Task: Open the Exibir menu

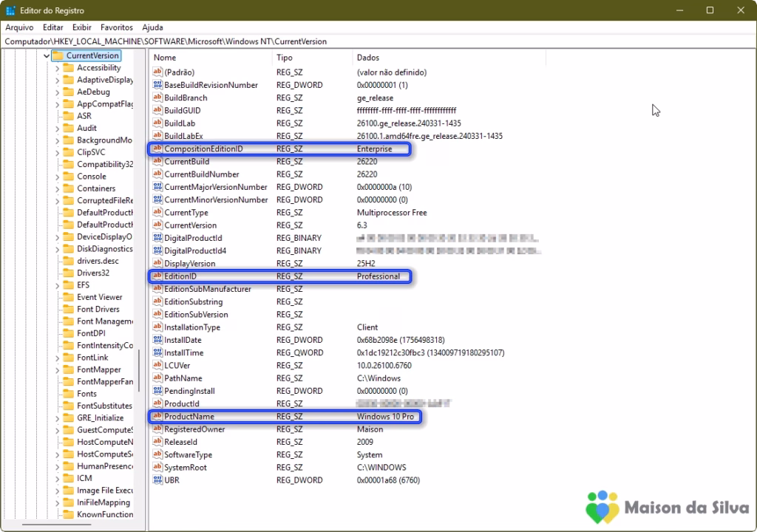Action: point(81,27)
